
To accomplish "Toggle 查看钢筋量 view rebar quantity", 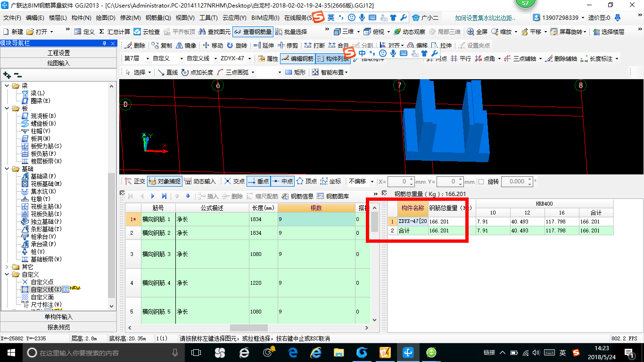I will [253, 32].
